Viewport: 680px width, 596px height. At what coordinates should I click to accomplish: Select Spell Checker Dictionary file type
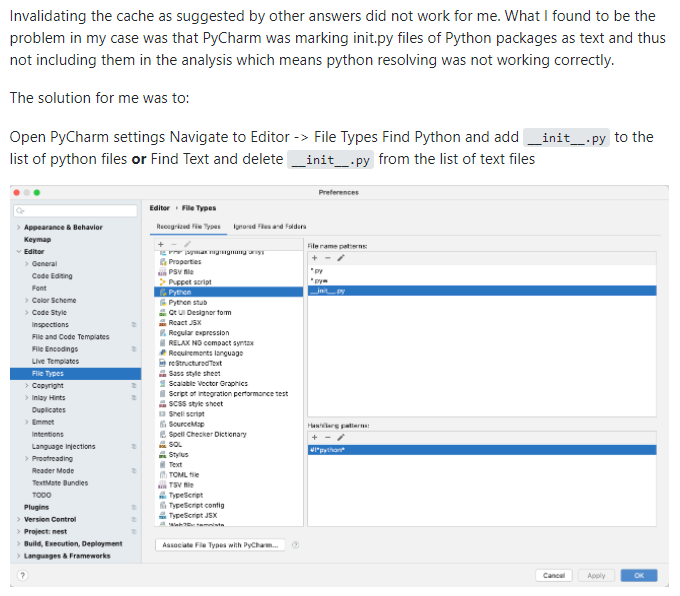(x=229, y=434)
